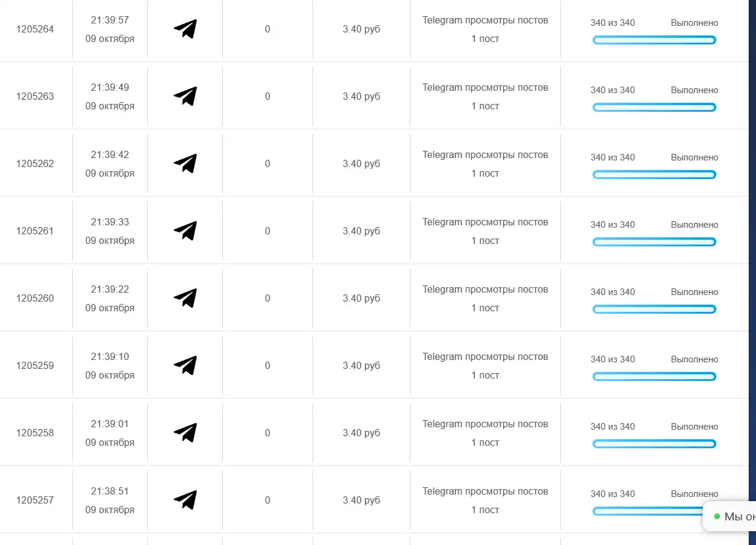Click Telegram icon for order 1205257
Viewport: 756px width, 545px height.
(185, 500)
